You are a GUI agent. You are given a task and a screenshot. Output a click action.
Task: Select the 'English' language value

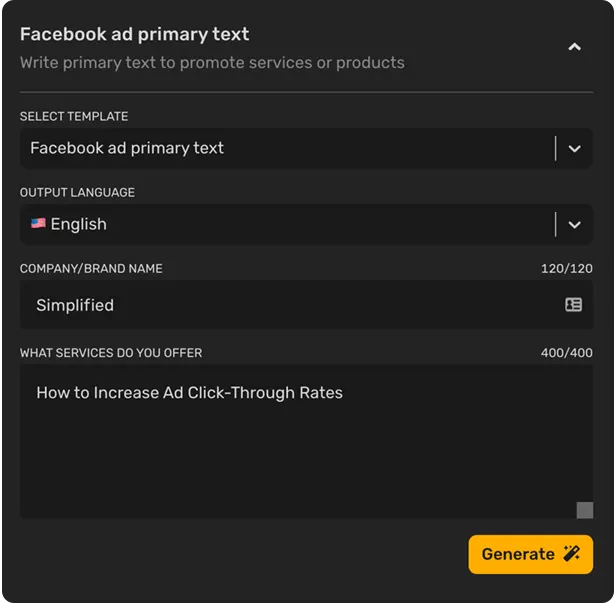click(79, 224)
